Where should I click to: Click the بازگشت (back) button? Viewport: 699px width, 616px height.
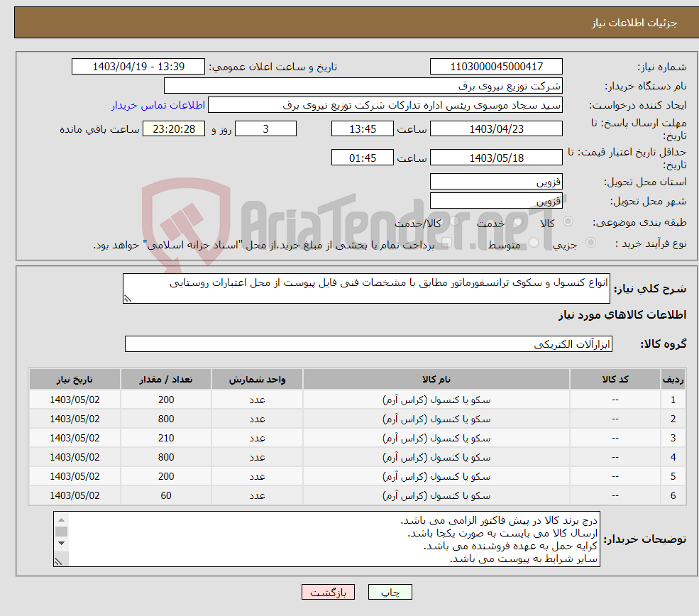[x=328, y=592]
